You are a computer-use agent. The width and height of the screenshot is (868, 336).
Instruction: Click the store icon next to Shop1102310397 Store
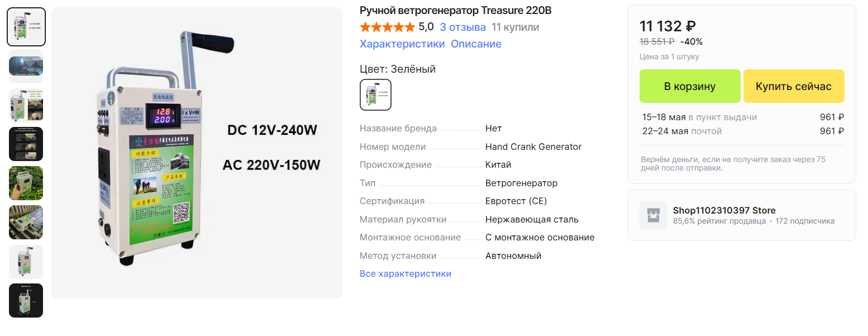[x=654, y=215]
